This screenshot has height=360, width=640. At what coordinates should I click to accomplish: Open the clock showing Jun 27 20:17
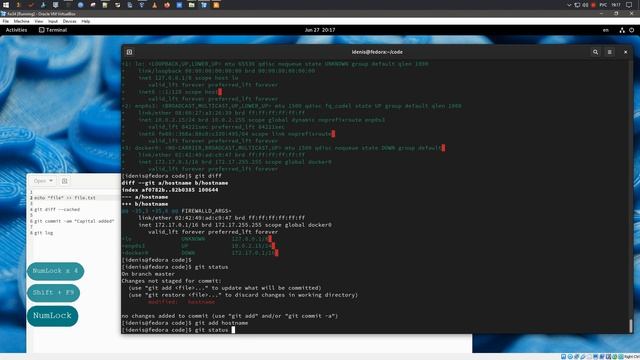tap(320, 30)
